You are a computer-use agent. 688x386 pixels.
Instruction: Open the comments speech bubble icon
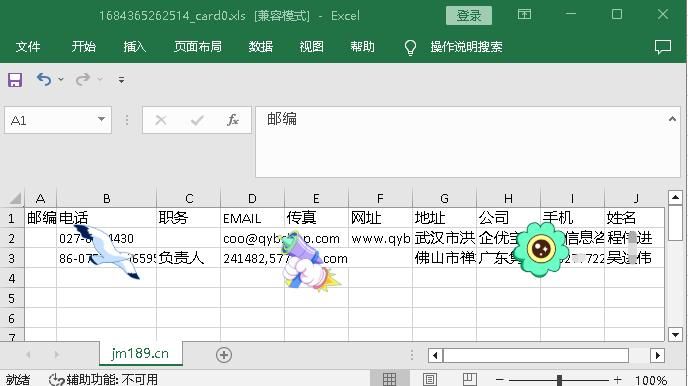pos(663,46)
